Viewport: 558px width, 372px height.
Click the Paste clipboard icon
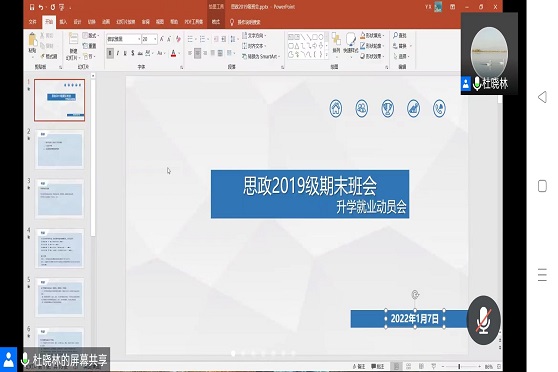pos(32,40)
